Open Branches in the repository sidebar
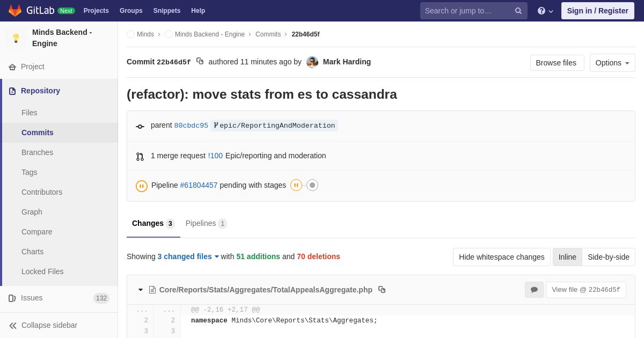 37,152
